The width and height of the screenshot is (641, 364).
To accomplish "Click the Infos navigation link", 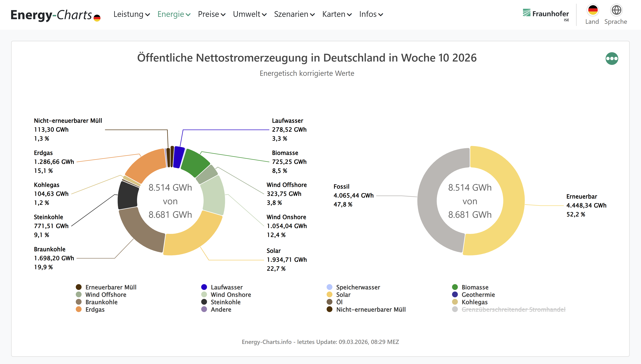I will coord(371,14).
